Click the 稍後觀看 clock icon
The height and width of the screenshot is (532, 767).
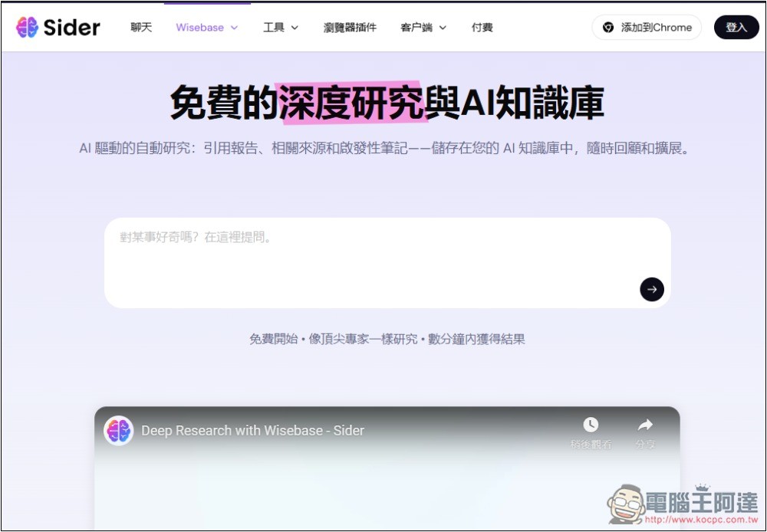pos(591,425)
